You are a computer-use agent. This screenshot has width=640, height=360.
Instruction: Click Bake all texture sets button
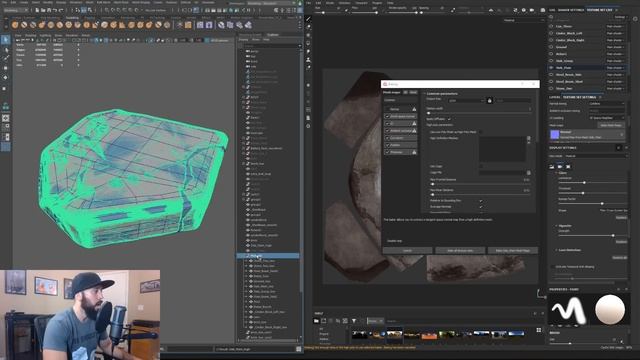460,251
